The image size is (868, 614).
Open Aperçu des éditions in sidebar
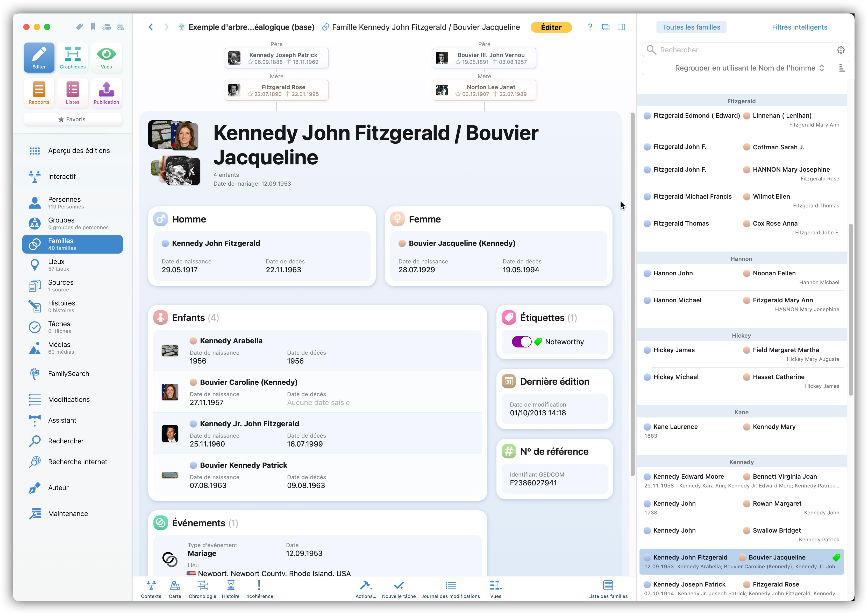pos(73,151)
